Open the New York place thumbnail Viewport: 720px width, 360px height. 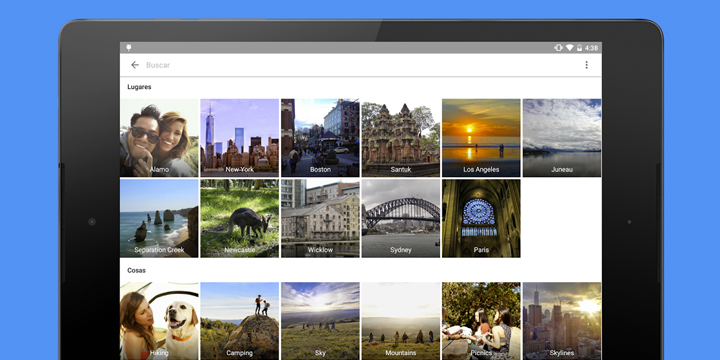click(x=240, y=138)
